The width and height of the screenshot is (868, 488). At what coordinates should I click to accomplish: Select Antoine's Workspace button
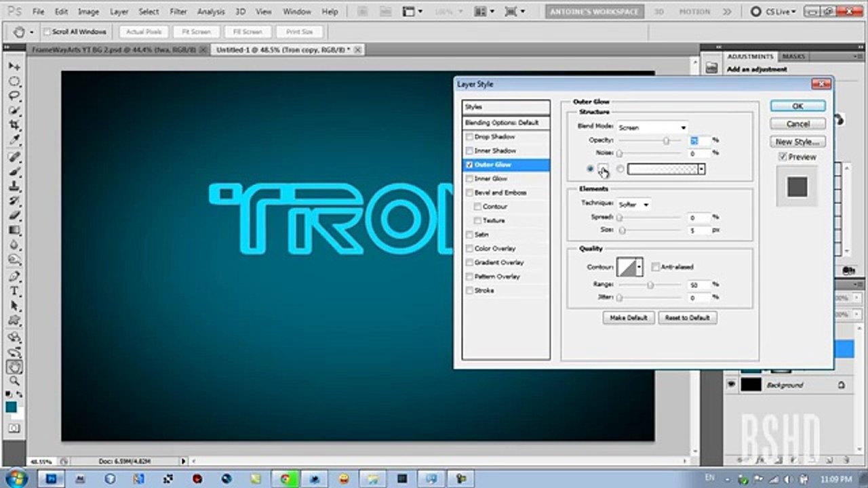[x=594, y=12]
